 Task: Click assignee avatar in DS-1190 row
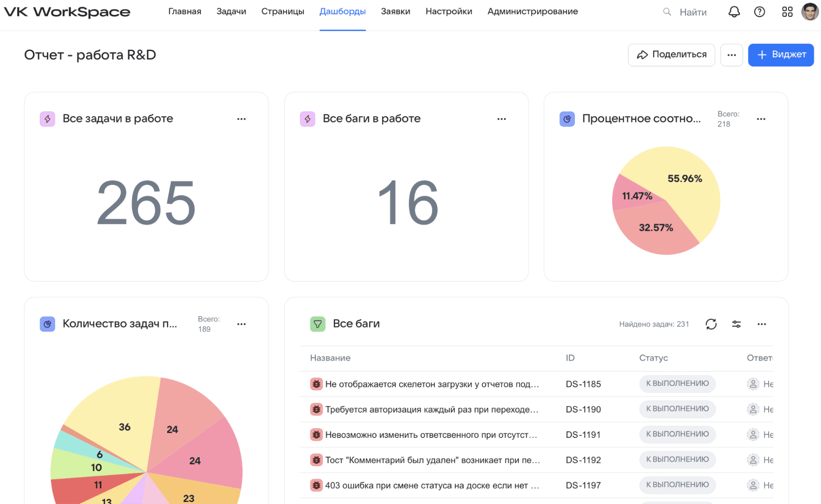(x=753, y=409)
